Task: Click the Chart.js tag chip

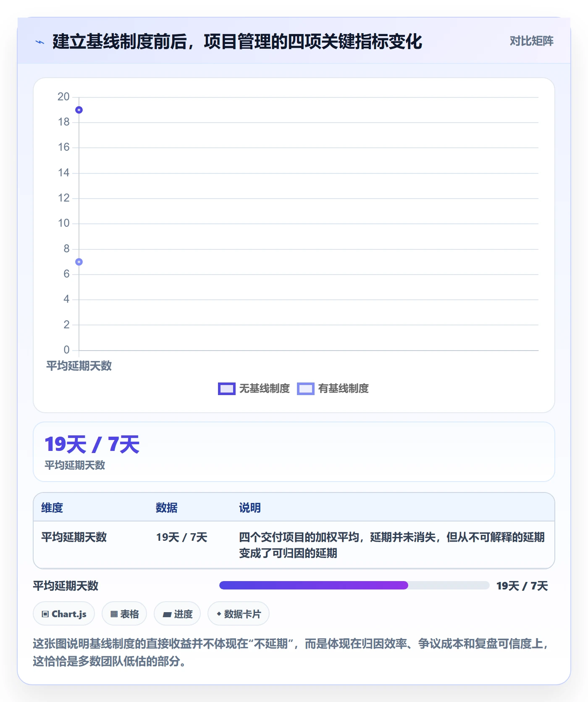Action: (x=64, y=614)
